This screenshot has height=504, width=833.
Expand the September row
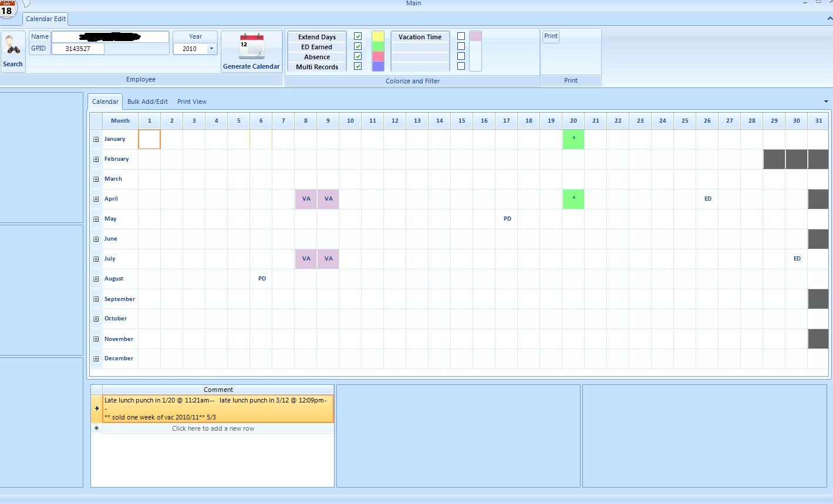[x=96, y=299]
